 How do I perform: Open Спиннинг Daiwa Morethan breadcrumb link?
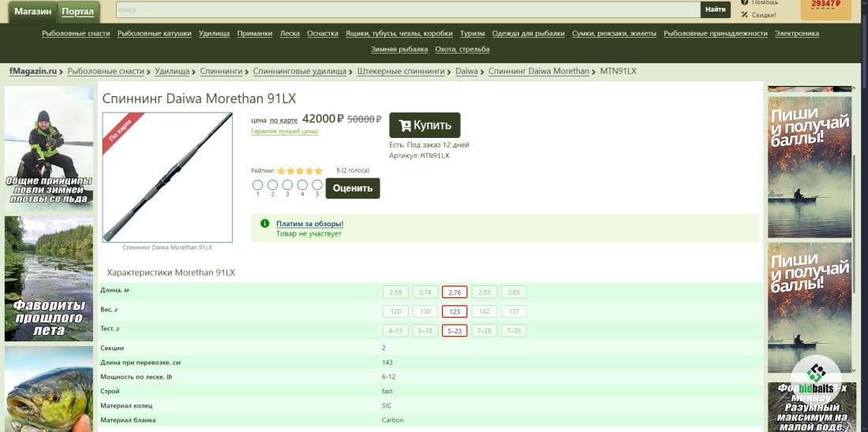539,72
